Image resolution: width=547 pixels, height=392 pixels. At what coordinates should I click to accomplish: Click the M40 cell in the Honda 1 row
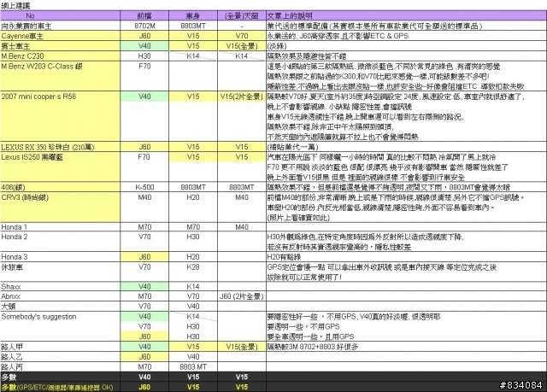pyautogui.click(x=242, y=227)
